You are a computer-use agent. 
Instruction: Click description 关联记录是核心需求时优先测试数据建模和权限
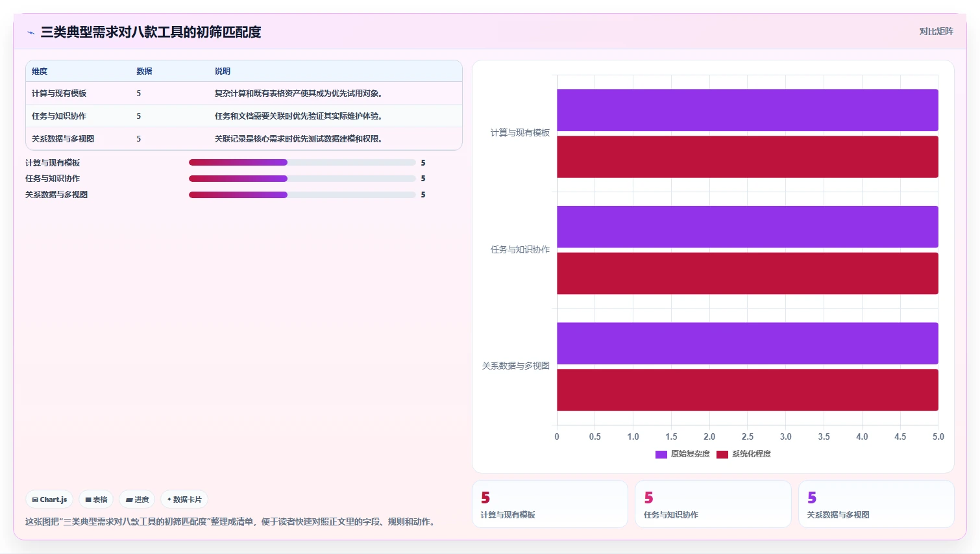click(299, 139)
